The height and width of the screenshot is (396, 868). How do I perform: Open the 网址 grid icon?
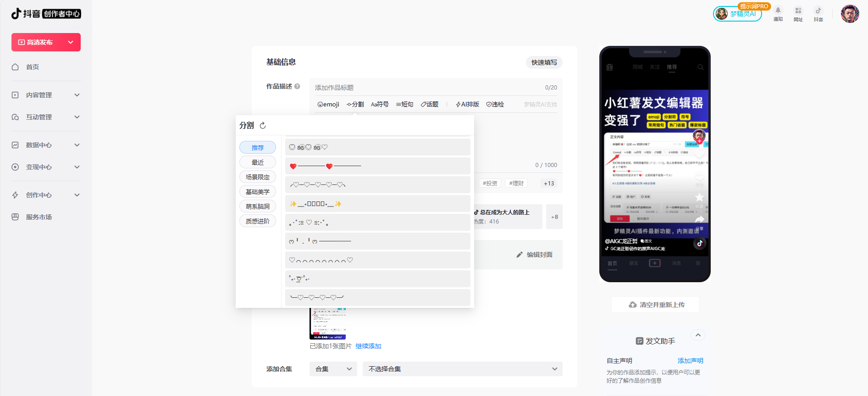pos(798,11)
